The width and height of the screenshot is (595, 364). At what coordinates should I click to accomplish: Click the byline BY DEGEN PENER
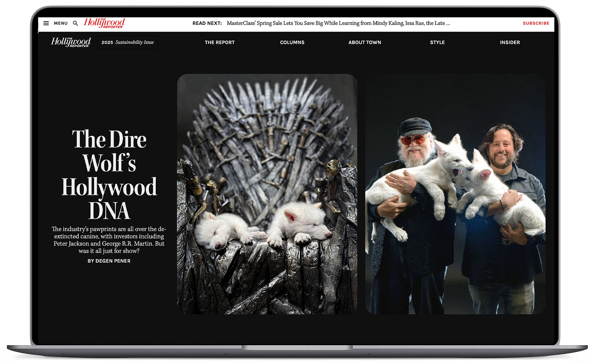coord(109,261)
